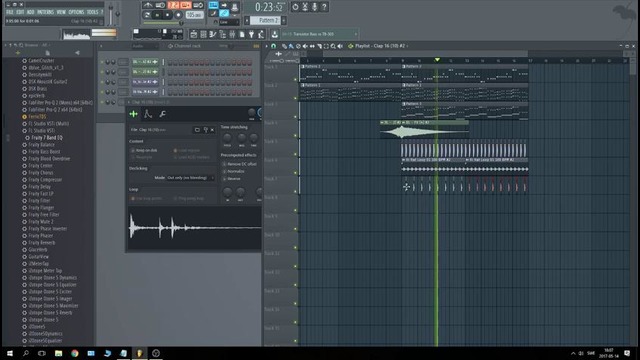
Task: Toggle Normalize option
Action: [233, 171]
